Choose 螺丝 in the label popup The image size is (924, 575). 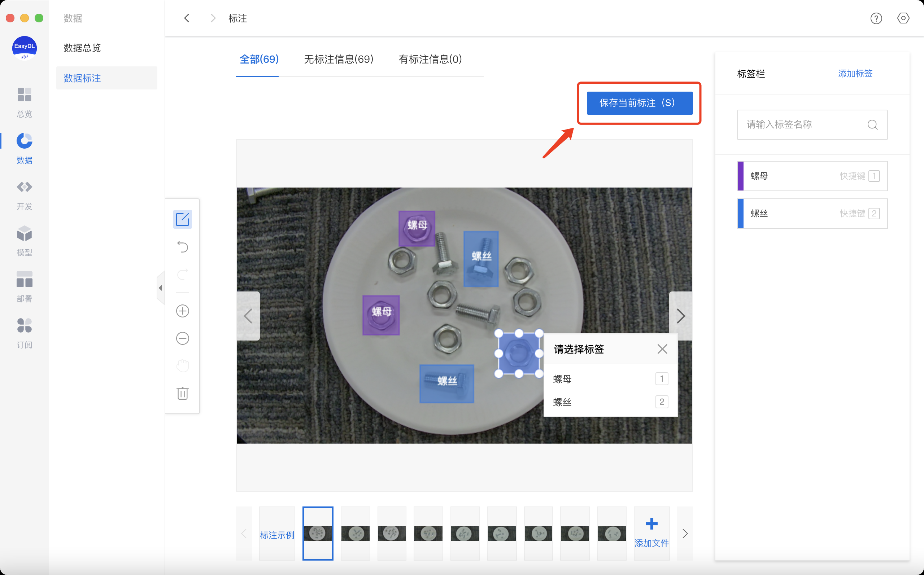(x=611, y=402)
